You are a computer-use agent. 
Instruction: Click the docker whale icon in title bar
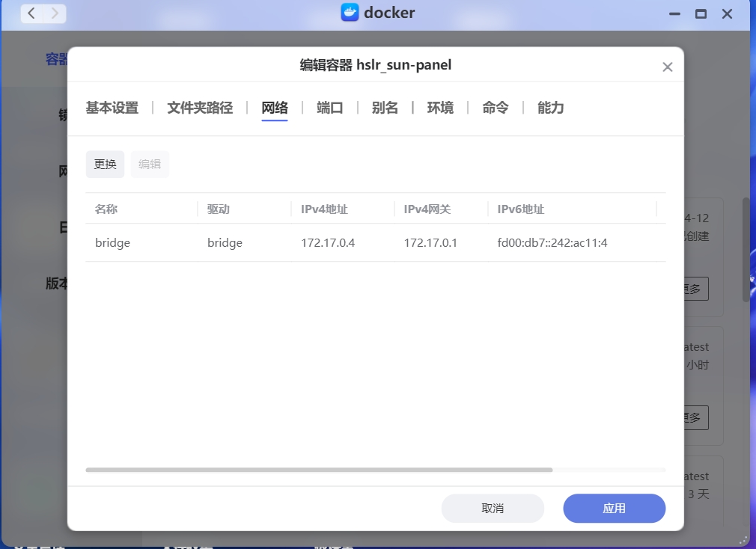point(350,13)
